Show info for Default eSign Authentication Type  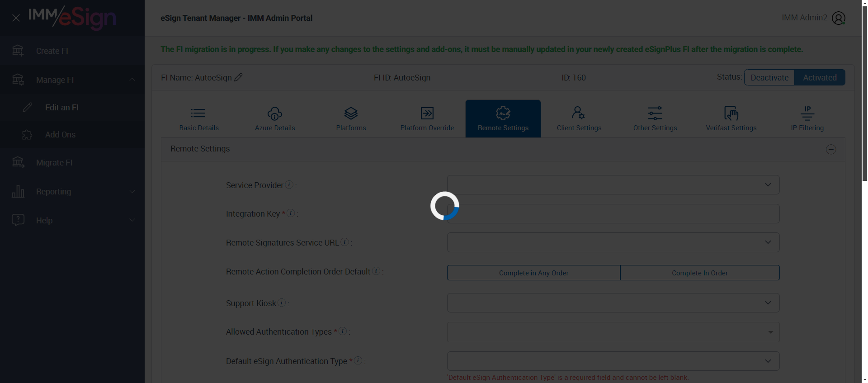tap(358, 360)
